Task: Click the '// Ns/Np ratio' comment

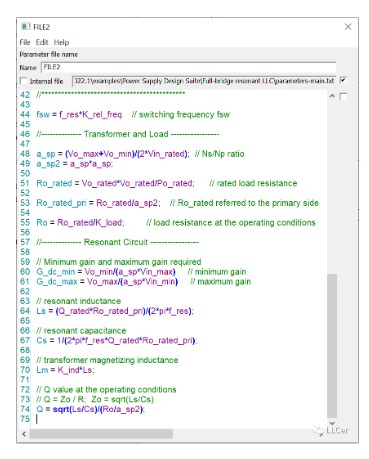Action: pos(220,154)
